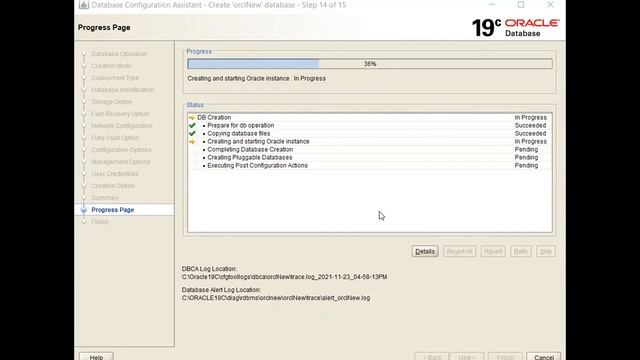The image size is (640, 360).
Task: Select Summary step in sidebar
Action: (x=104, y=198)
